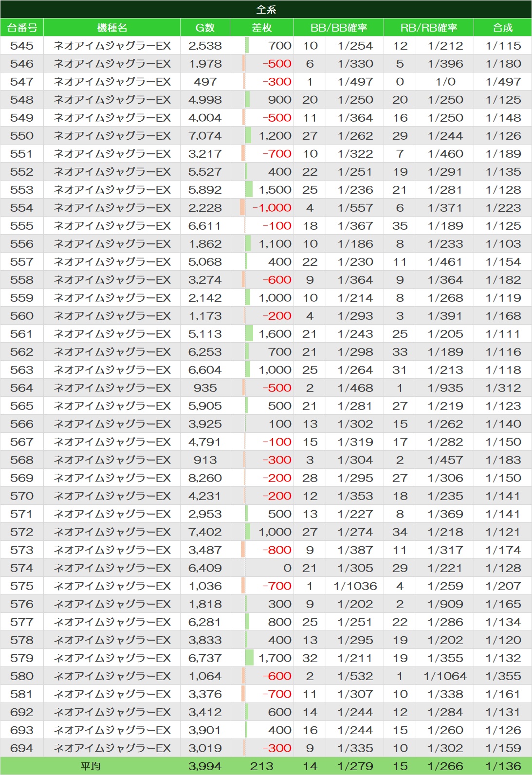Viewport: 532px width, 775px height.
Task: Click G数 value 7,402 in row 572
Action: tap(205, 532)
